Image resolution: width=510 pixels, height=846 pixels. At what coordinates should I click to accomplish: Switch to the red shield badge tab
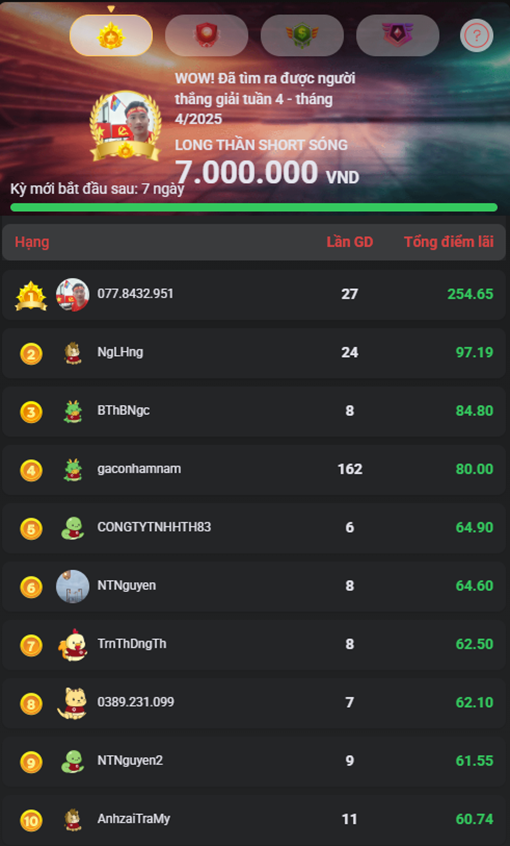pos(207,36)
